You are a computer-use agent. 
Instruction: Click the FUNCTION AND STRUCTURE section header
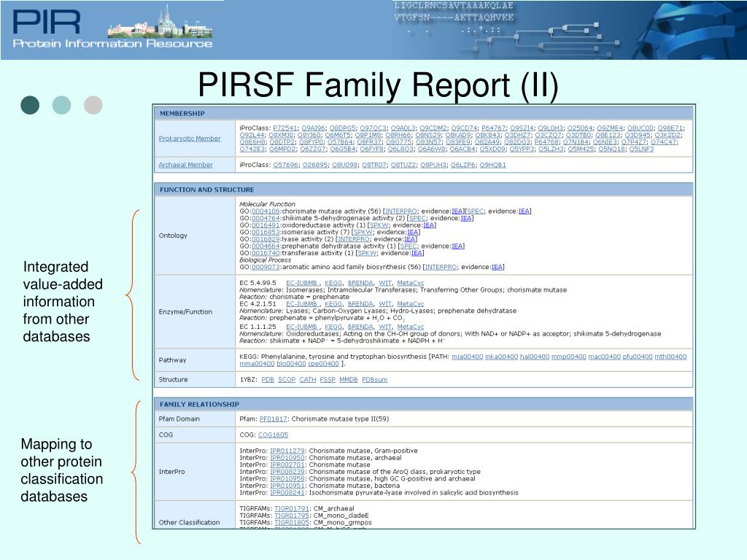pos(424,190)
